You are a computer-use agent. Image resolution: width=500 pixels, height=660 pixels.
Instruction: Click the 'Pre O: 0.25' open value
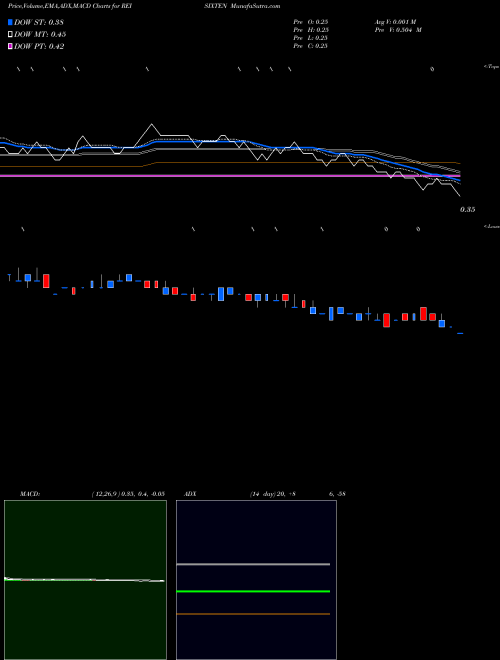click(311, 22)
